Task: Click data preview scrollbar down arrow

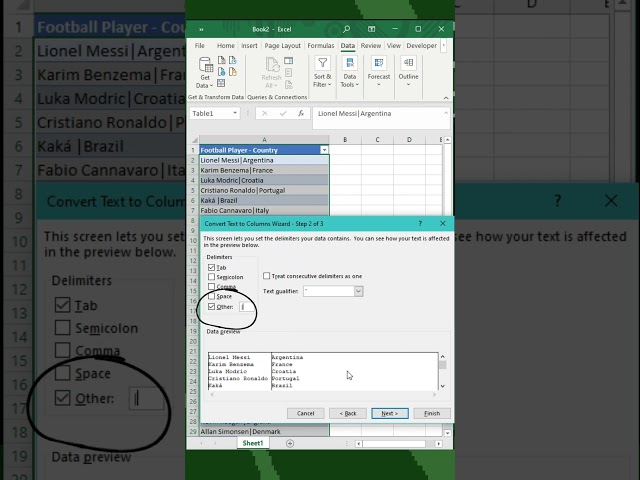Action: tap(442, 386)
